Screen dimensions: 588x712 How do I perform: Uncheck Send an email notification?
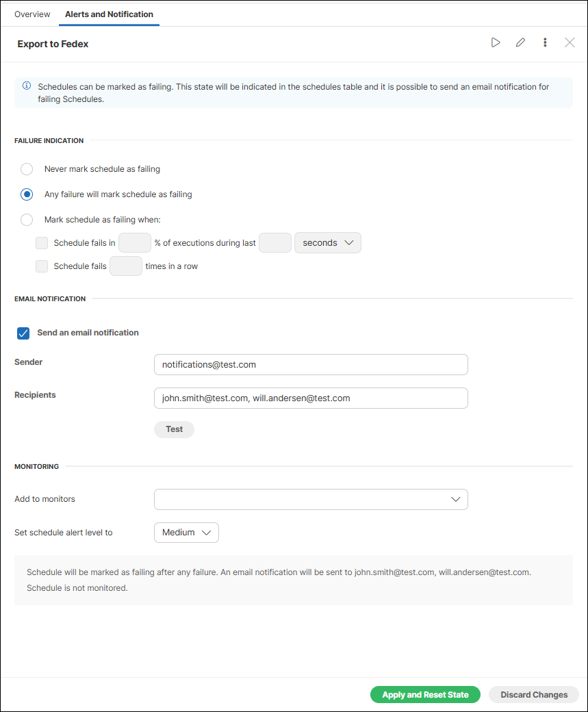tap(23, 333)
